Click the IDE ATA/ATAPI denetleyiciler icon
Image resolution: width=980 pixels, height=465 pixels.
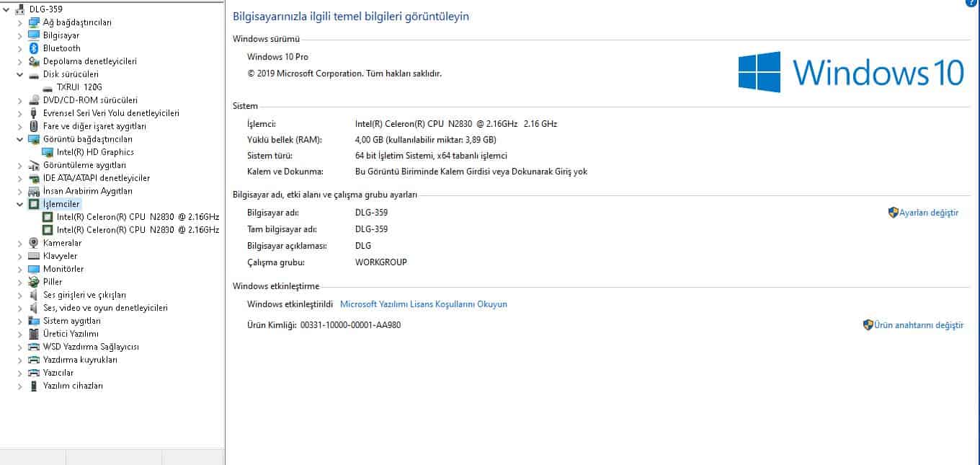(33, 178)
